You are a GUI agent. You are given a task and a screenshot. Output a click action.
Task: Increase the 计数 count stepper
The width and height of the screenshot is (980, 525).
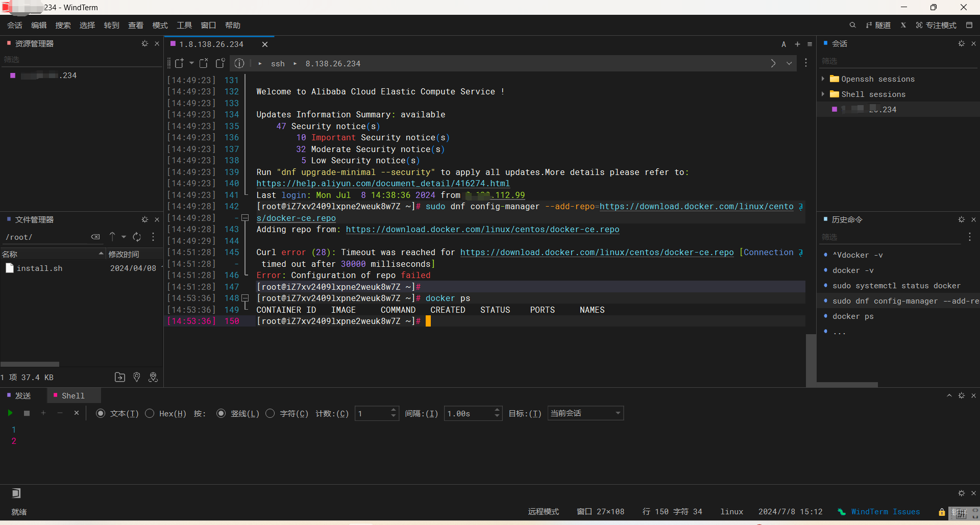pos(394,410)
